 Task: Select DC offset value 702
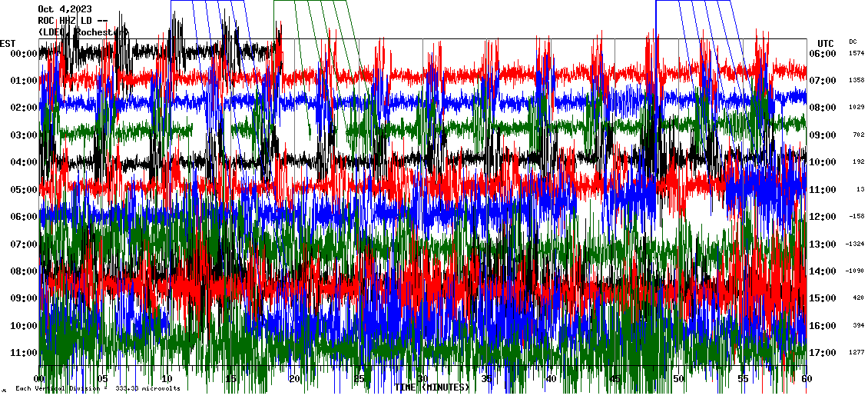coord(858,135)
